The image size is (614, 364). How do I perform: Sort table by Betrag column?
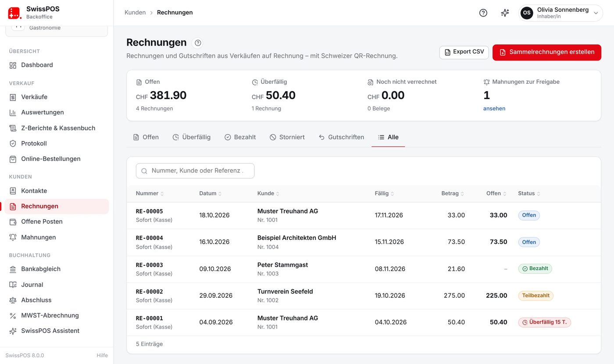tap(453, 193)
